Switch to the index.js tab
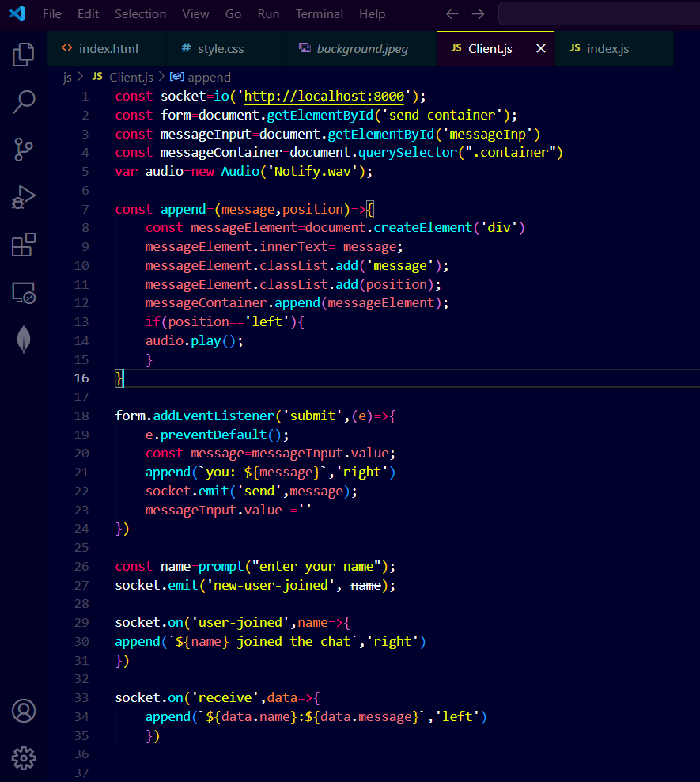 (614, 48)
